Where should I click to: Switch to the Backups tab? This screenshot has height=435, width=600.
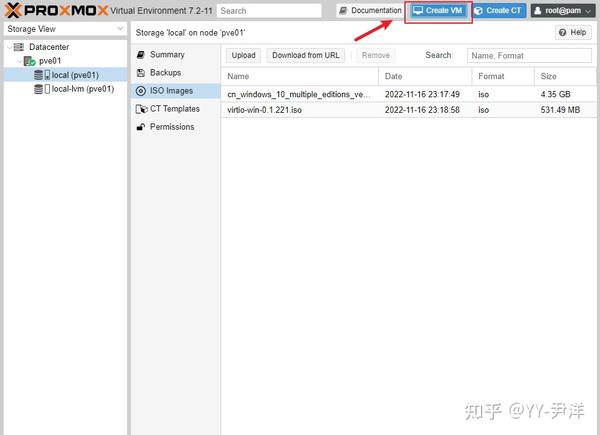[x=176, y=73]
